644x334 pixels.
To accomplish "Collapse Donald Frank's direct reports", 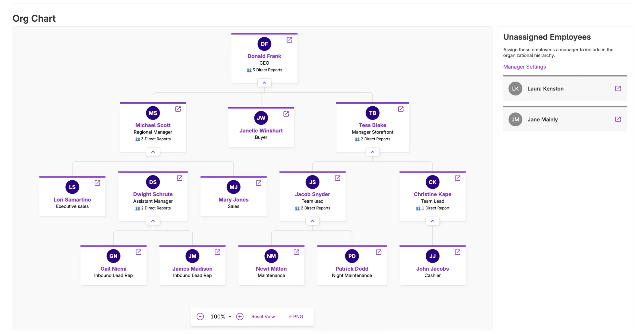I will [264, 83].
